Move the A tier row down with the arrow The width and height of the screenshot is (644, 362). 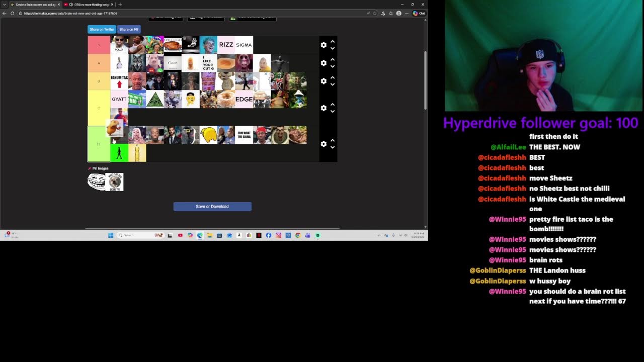332,66
